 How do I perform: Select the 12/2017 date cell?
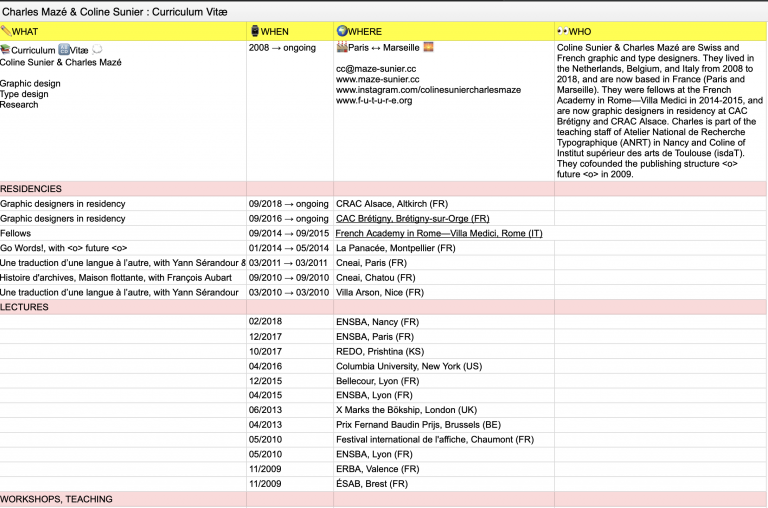tap(289, 337)
